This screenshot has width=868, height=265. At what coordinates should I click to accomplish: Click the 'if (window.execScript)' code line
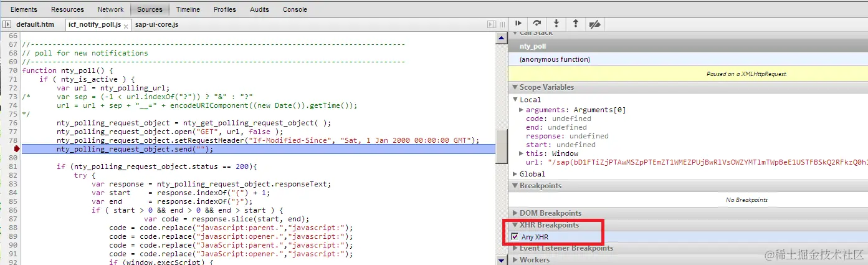(160, 263)
